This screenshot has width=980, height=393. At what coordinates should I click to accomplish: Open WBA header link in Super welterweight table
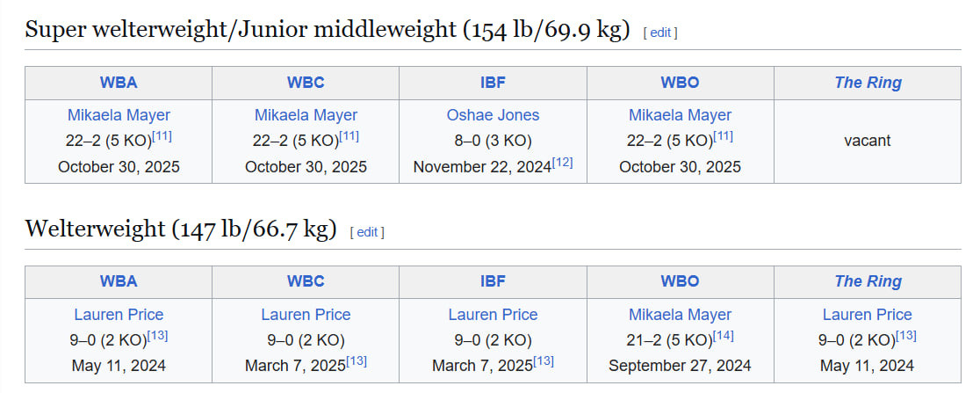coord(119,83)
